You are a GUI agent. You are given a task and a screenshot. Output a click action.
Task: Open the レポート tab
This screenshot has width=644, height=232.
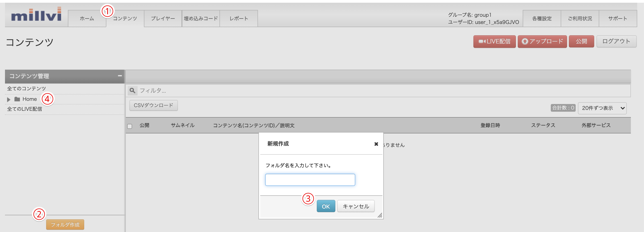239,19
